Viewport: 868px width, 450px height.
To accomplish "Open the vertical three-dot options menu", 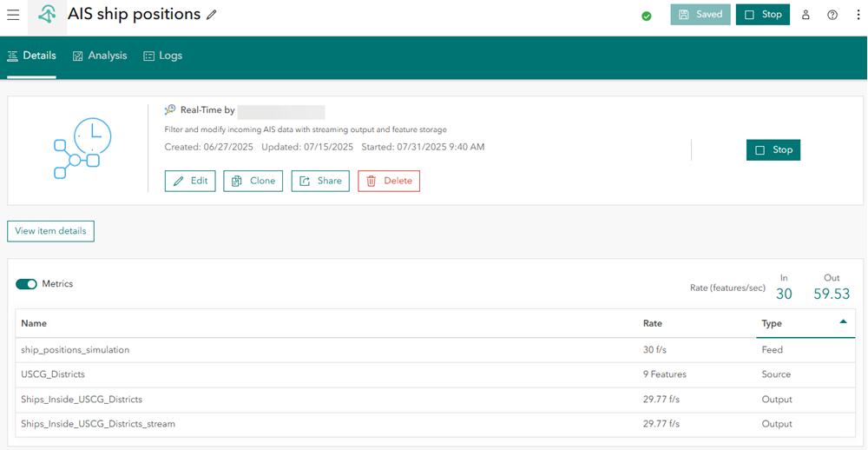I will tap(858, 15).
